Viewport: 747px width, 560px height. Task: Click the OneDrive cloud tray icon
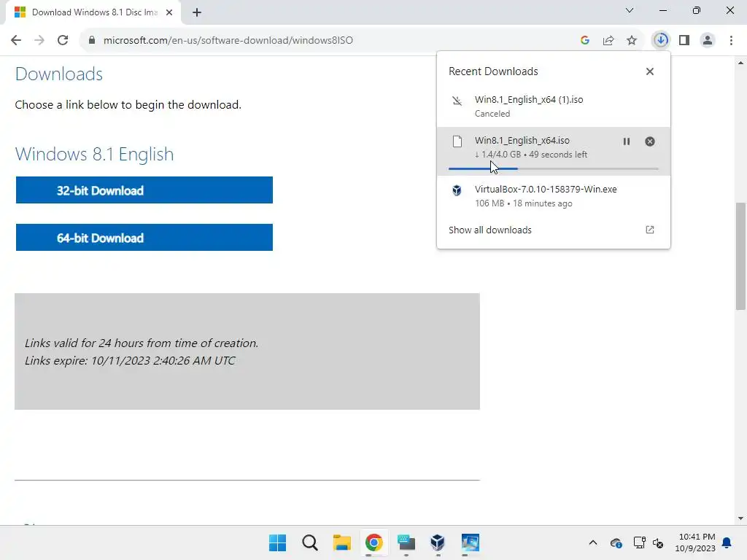pos(616,542)
